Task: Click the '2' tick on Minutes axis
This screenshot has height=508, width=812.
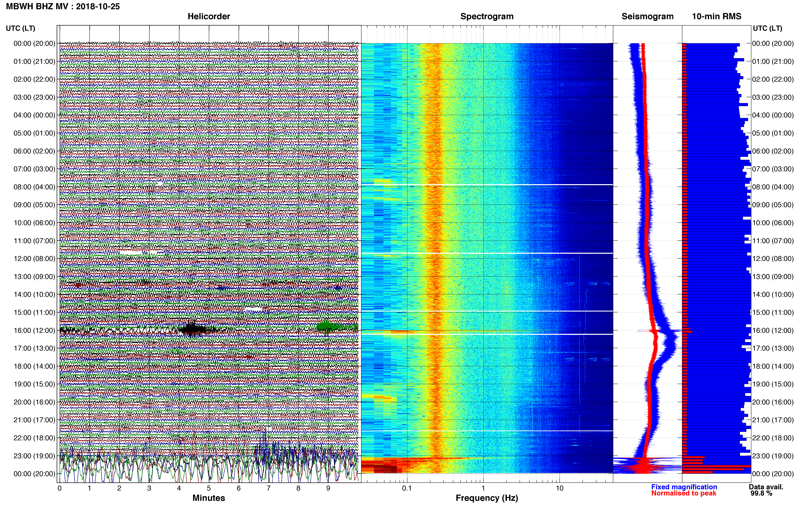Action: (119, 488)
